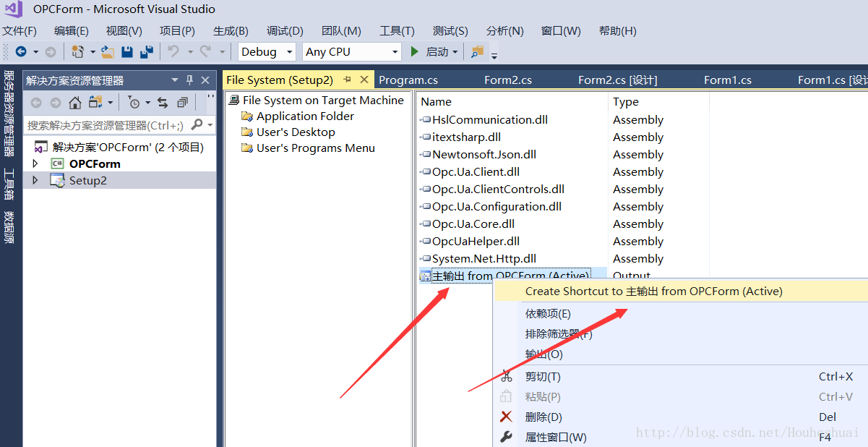Save the current file with floppy icon
868x447 pixels.
(x=127, y=51)
